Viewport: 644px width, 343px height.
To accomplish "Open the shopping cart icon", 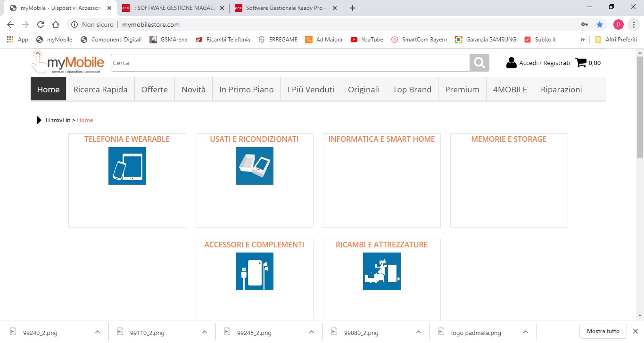I will click(x=581, y=63).
